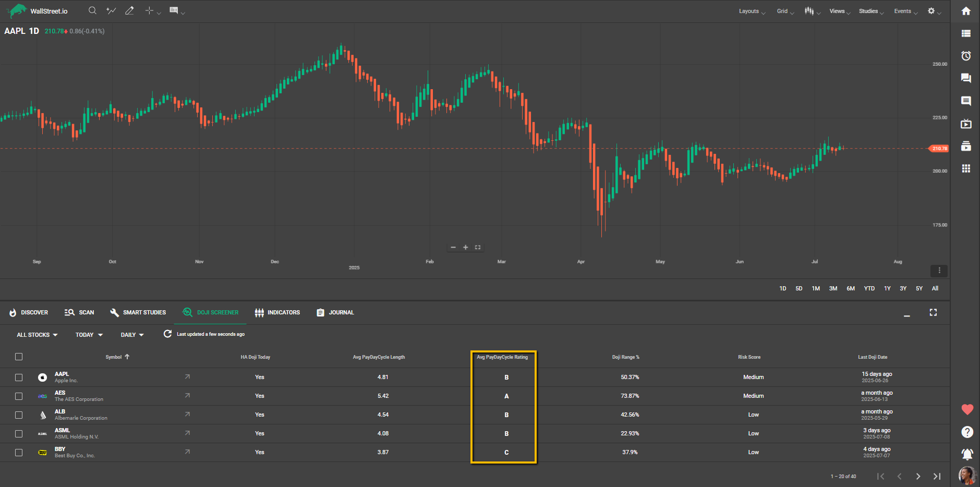980x487 pixels.
Task: Set chart range to 1M
Action: coord(816,288)
